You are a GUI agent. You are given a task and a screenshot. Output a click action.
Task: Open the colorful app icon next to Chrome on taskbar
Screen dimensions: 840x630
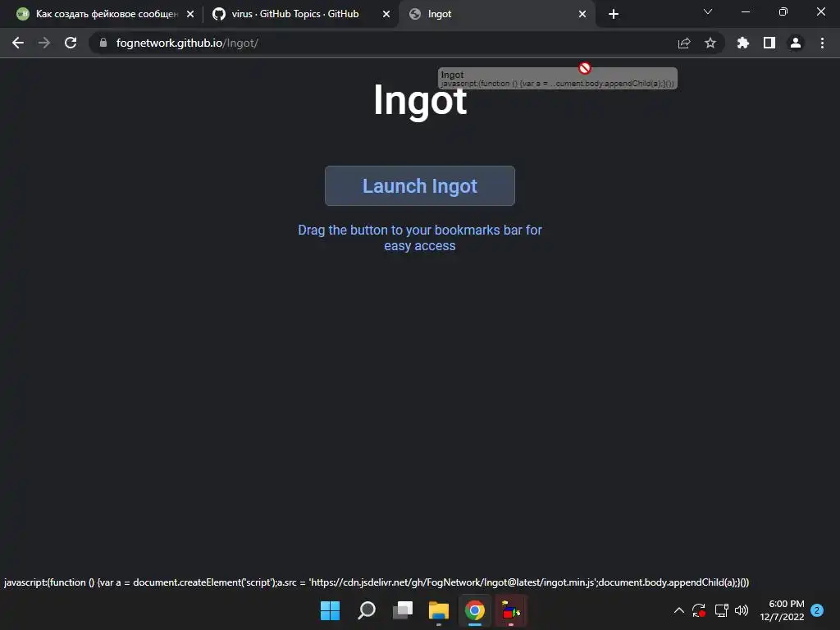tap(511, 610)
